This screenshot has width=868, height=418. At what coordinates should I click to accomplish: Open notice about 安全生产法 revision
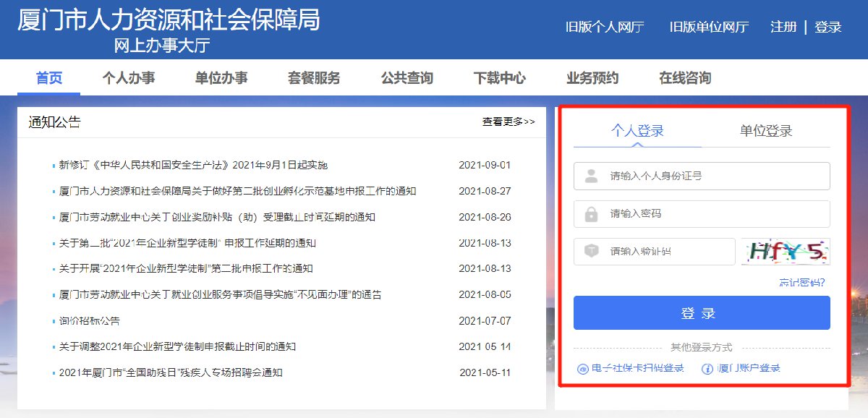(193, 165)
